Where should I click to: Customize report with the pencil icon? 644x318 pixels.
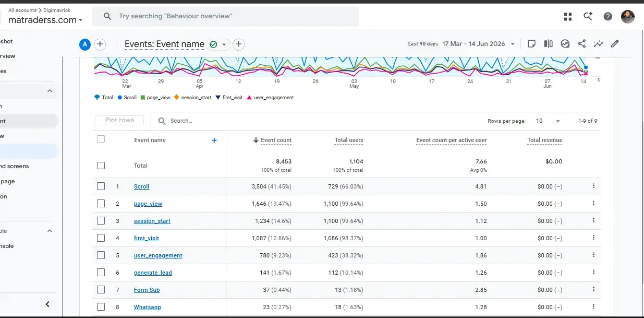615,44
